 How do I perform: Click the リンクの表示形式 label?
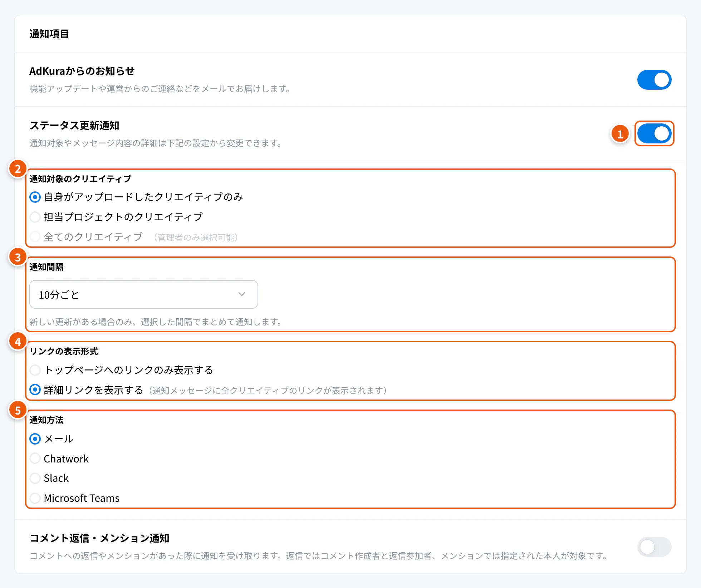64,352
